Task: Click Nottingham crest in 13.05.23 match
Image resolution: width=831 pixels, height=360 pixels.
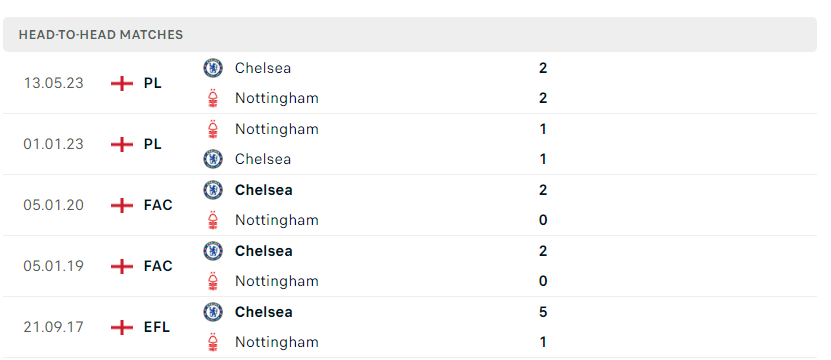Action: point(213,98)
